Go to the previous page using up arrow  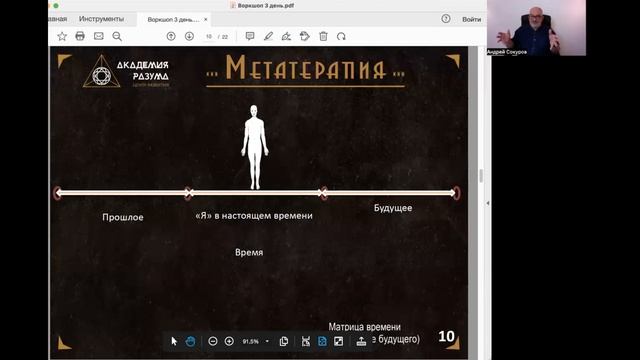(171, 36)
